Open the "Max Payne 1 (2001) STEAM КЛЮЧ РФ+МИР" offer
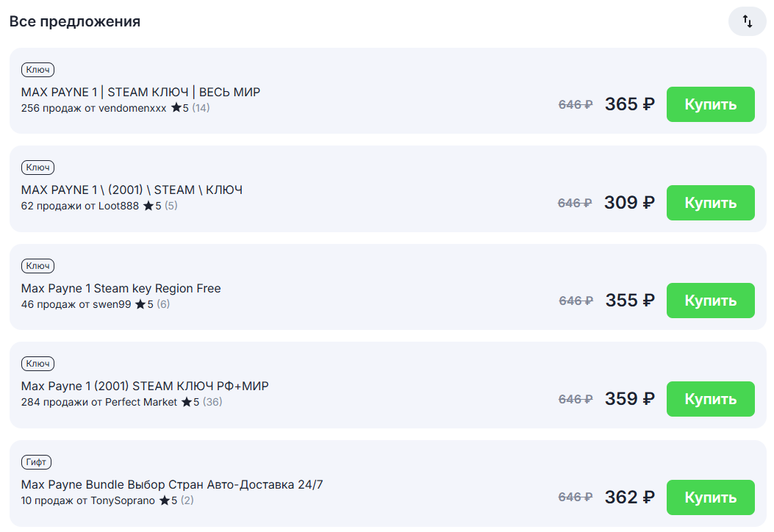This screenshot has height=532, width=774. pos(145,386)
